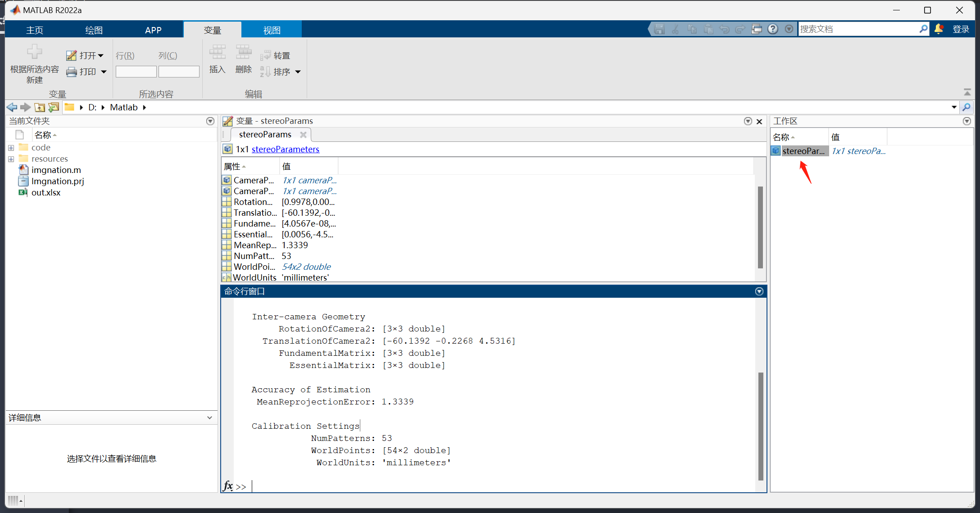Open the stereoParameters class link

286,149
